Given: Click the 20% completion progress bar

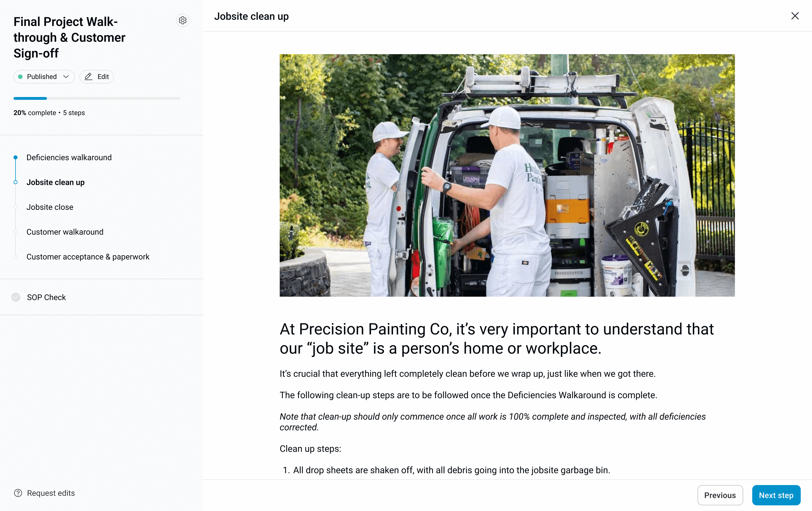Looking at the screenshot, I should point(97,98).
